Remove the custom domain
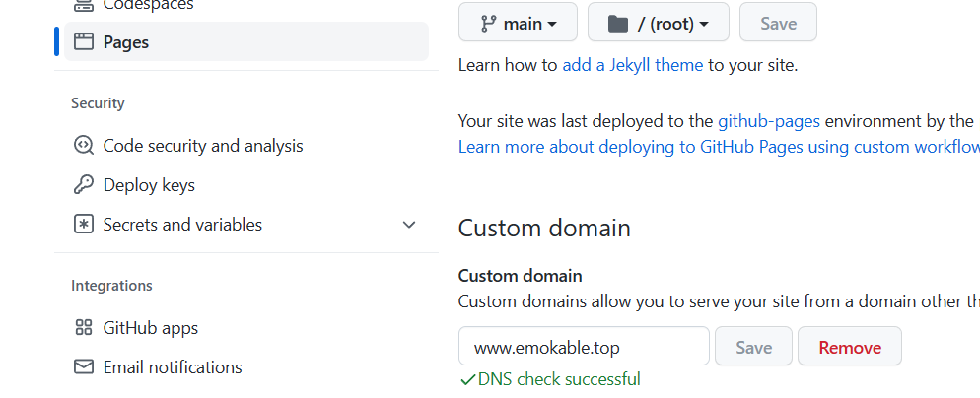This screenshot has height=398, width=980. tap(849, 347)
